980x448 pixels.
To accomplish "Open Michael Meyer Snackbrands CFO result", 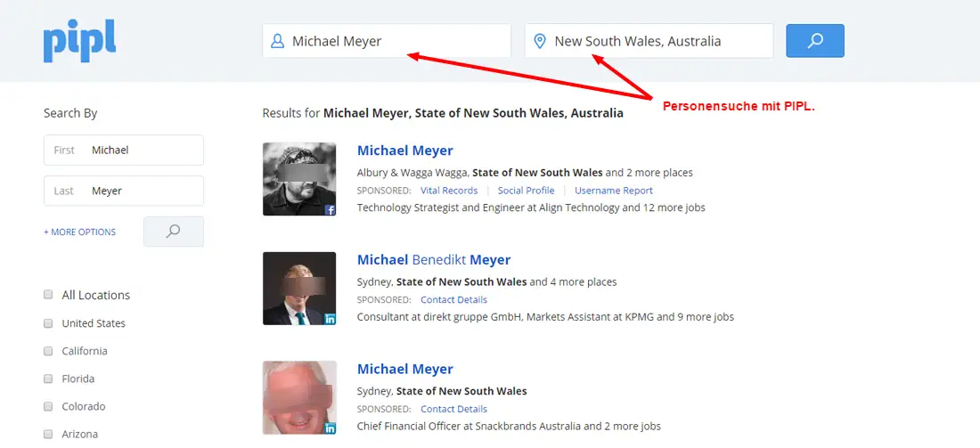I will point(405,370).
